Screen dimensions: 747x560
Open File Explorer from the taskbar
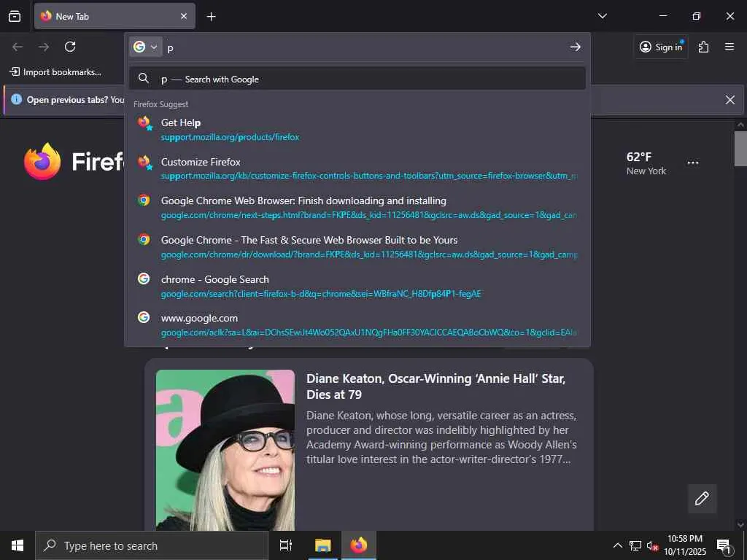(322, 545)
